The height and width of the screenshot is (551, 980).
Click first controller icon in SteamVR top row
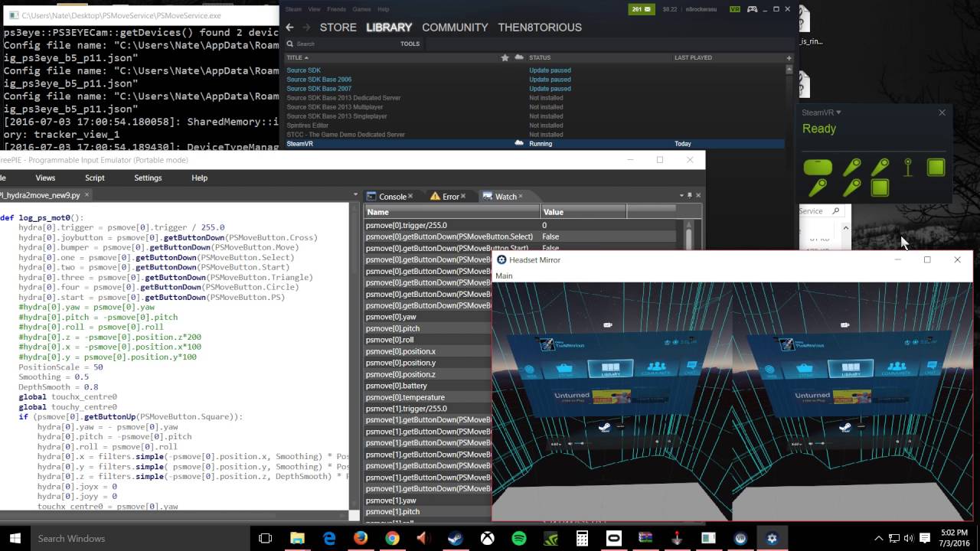[x=851, y=167]
